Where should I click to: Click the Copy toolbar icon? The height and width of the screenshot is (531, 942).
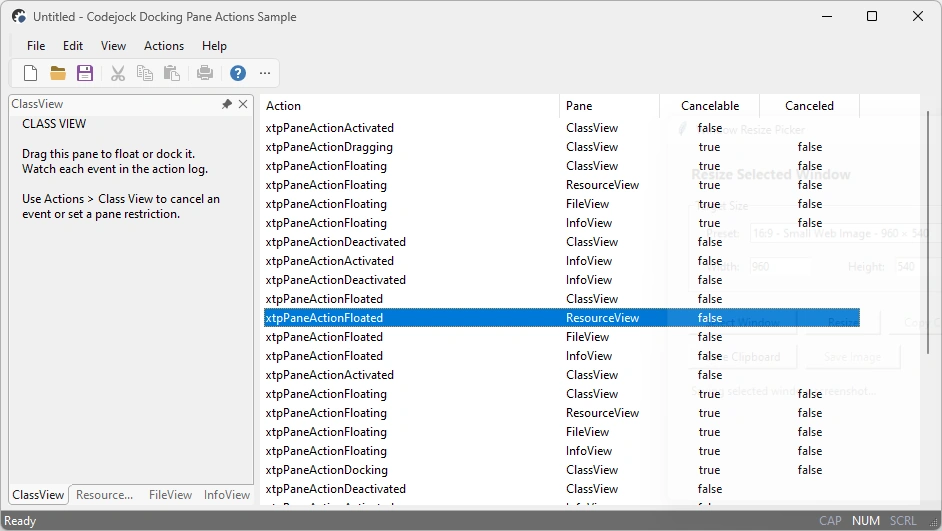(x=145, y=73)
